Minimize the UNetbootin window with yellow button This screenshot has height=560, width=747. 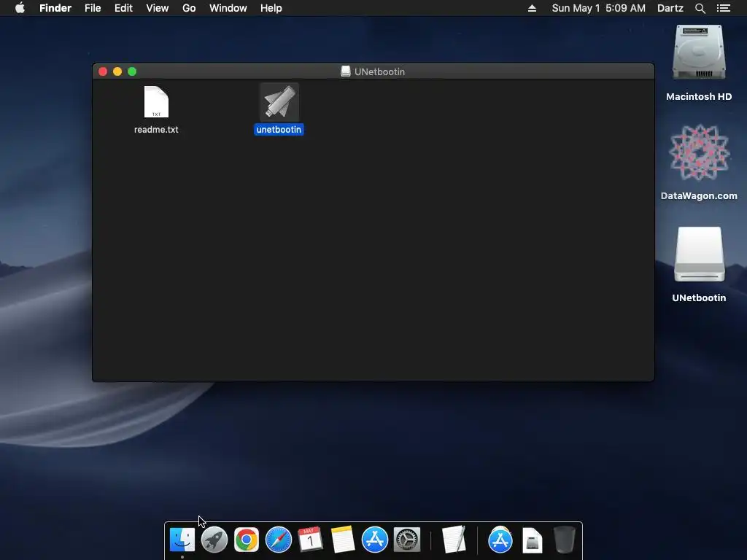[x=117, y=71]
